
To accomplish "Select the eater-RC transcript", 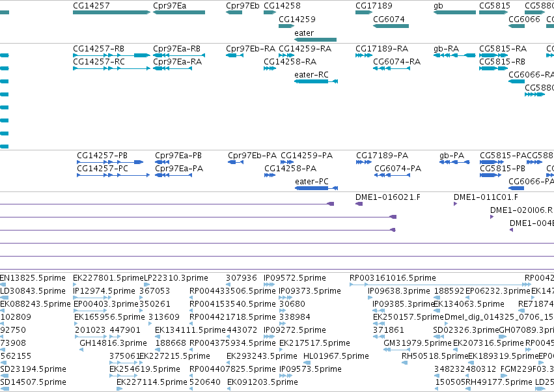I will pos(316,81).
